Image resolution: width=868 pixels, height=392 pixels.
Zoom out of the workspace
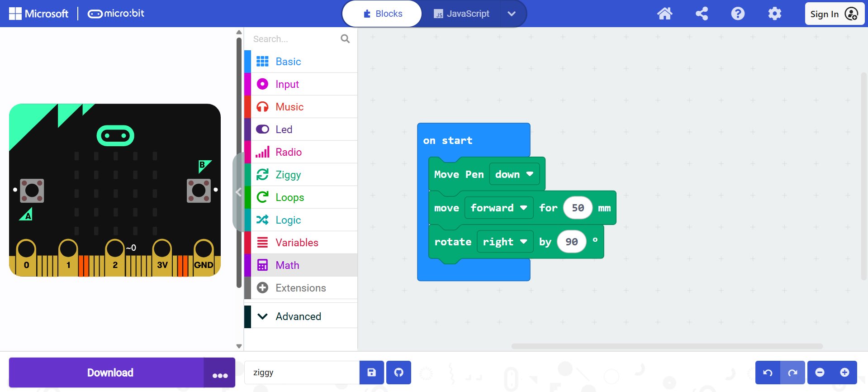(x=820, y=373)
